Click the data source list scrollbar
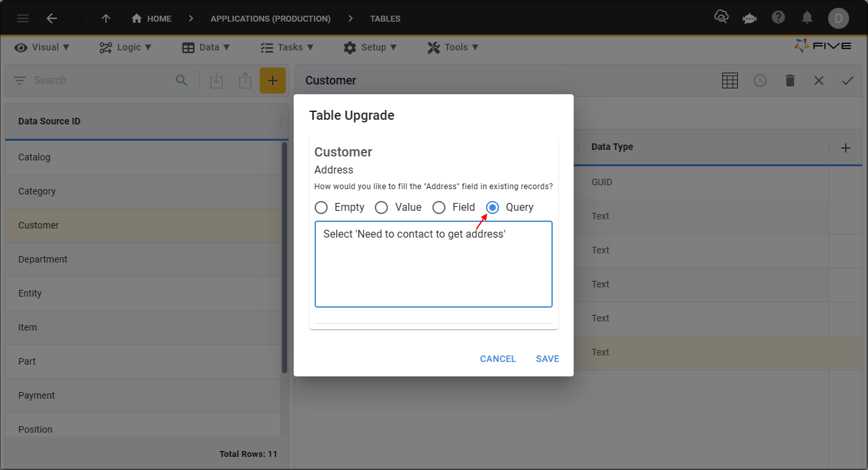 [285, 258]
